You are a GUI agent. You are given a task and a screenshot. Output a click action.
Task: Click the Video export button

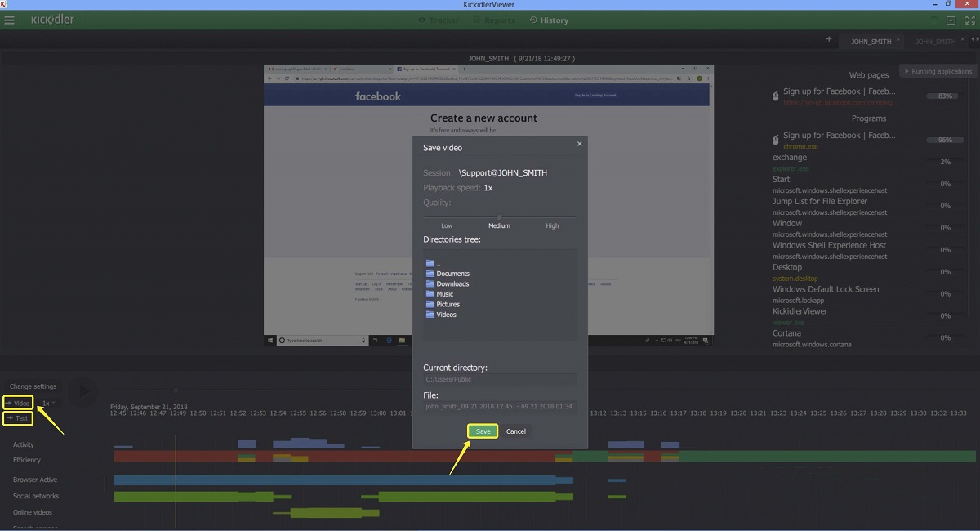coord(18,403)
